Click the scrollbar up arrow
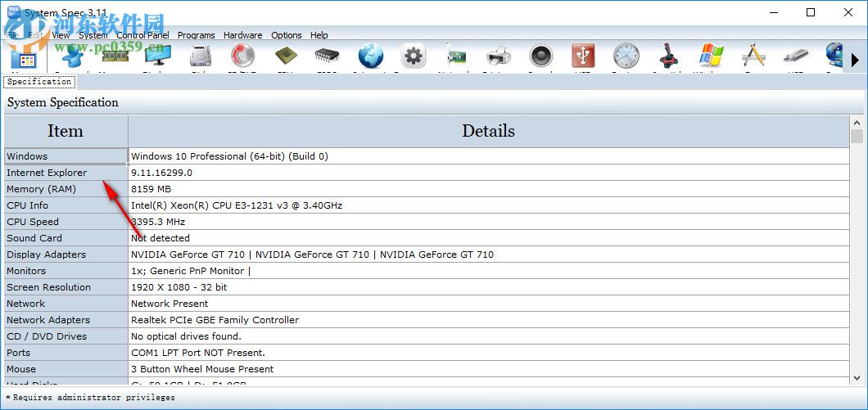The width and height of the screenshot is (868, 410). pyautogui.click(x=857, y=122)
